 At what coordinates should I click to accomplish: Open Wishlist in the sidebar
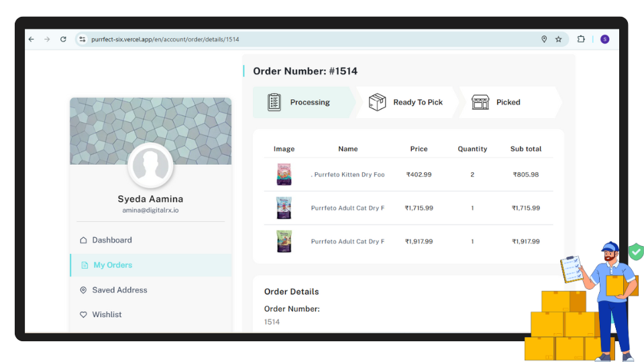151,315
